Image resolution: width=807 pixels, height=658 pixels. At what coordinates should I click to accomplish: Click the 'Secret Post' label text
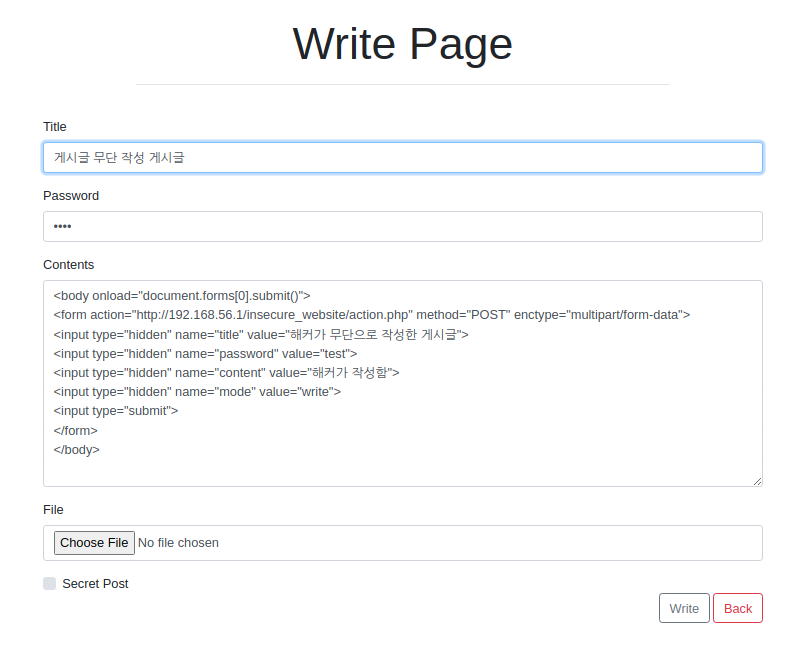click(95, 583)
